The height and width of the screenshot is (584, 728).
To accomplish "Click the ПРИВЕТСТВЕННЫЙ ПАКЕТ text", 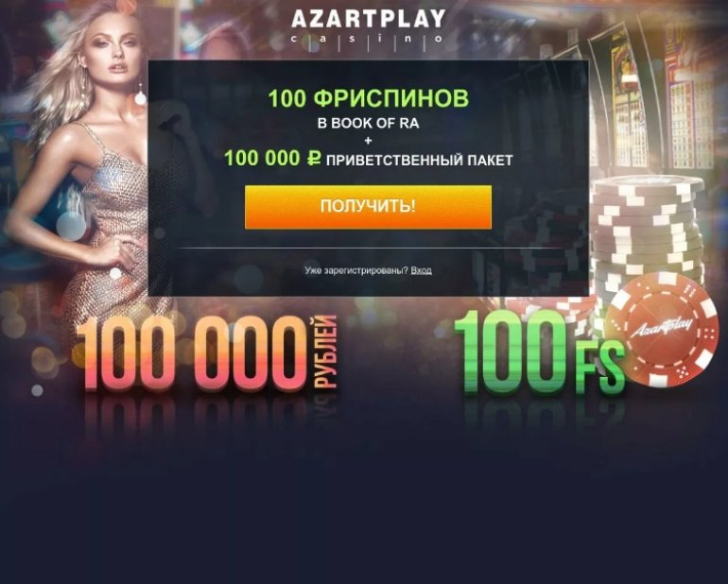I will pos(419,160).
